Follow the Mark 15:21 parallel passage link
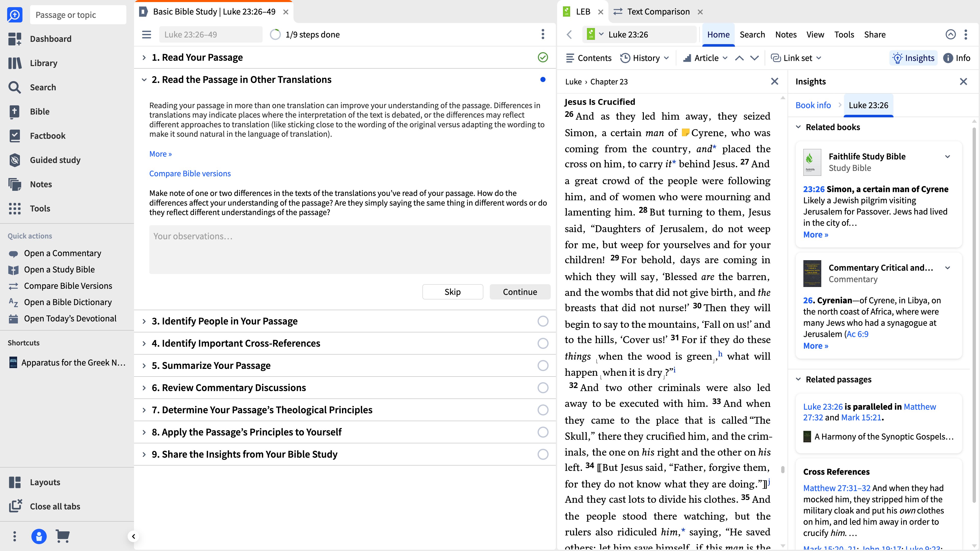This screenshot has width=980, height=551. 861,418
